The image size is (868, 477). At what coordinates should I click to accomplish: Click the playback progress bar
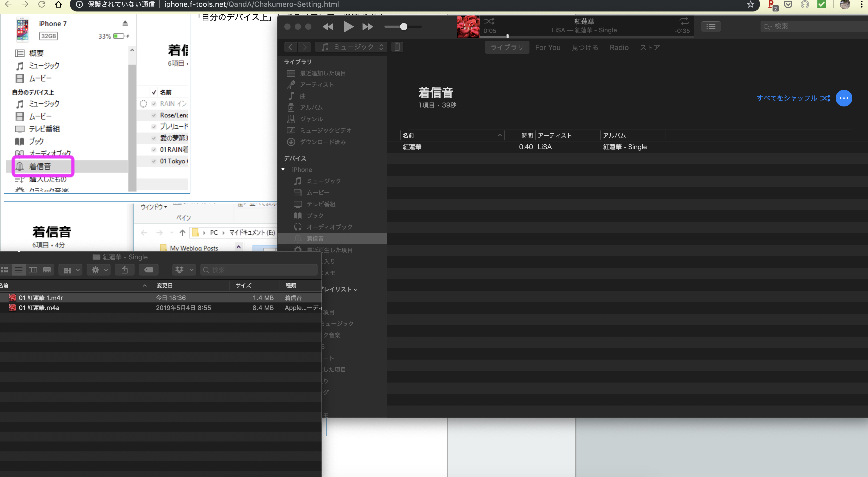[x=586, y=37]
